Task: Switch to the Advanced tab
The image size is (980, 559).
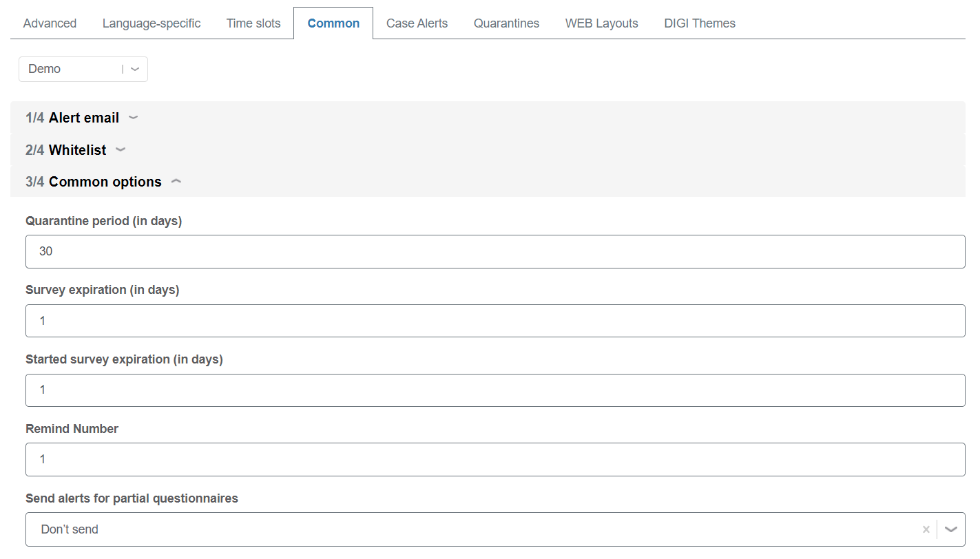Action: (50, 23)
